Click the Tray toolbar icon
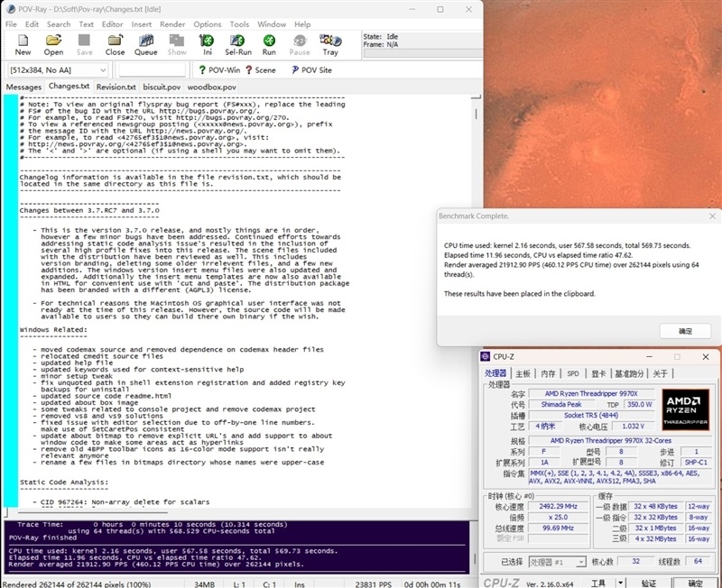 point(330,44)
